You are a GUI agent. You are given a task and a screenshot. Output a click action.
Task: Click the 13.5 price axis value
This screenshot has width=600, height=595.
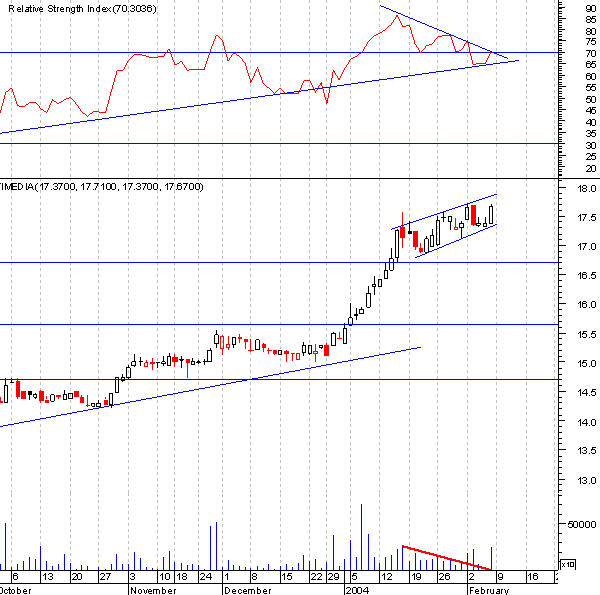pyautogui.click(x=587, y=450)
